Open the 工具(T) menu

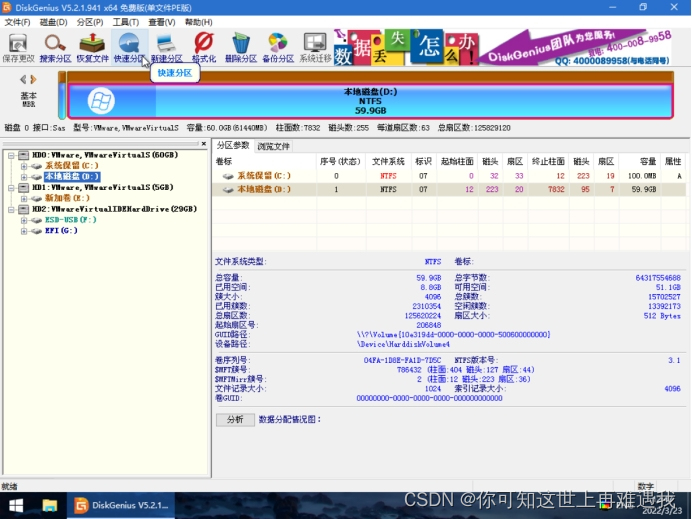click(x=126, y=22)
